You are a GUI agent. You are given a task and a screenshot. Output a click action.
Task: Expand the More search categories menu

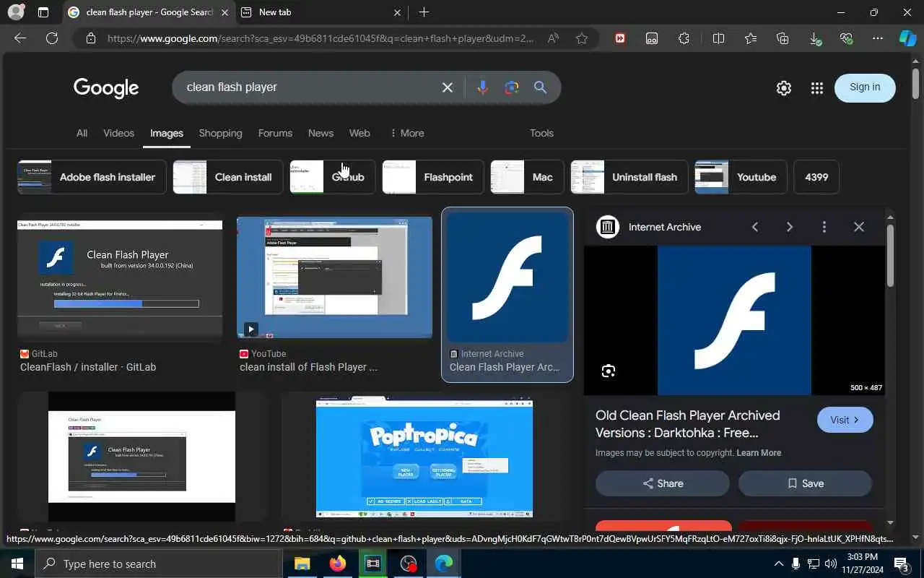tap(407, 133)
